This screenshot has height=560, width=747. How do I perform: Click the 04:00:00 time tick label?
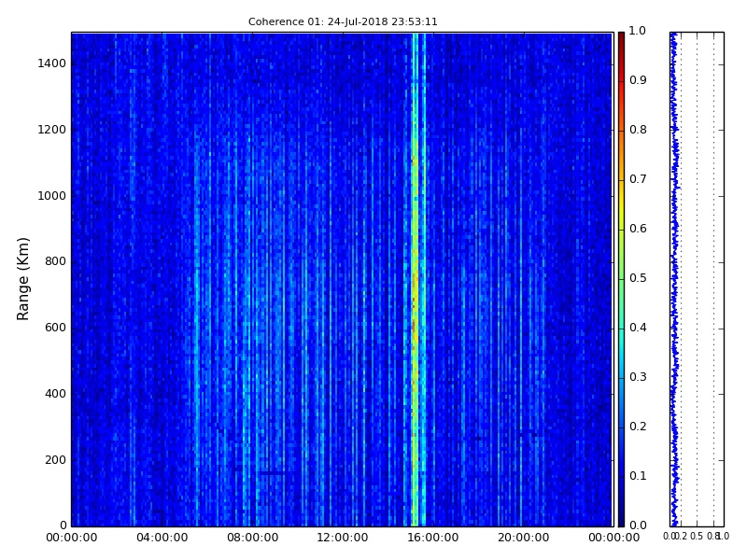[162, 538]
